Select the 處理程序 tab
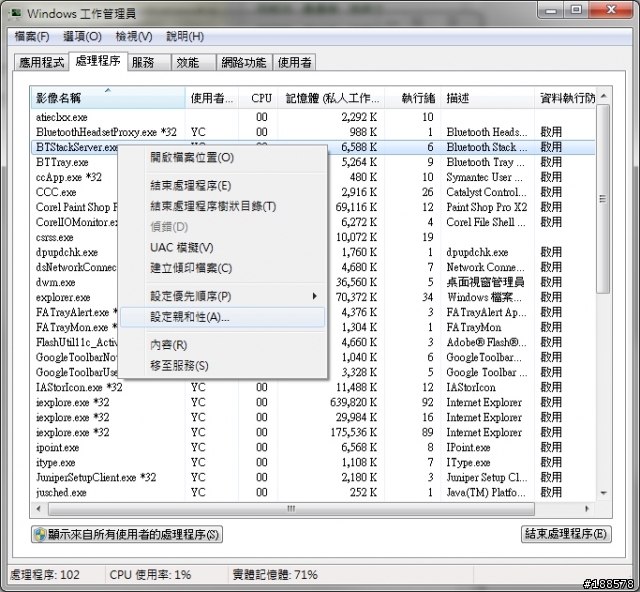The height and width of the screenshot is (592, 640). pos(98,61)
